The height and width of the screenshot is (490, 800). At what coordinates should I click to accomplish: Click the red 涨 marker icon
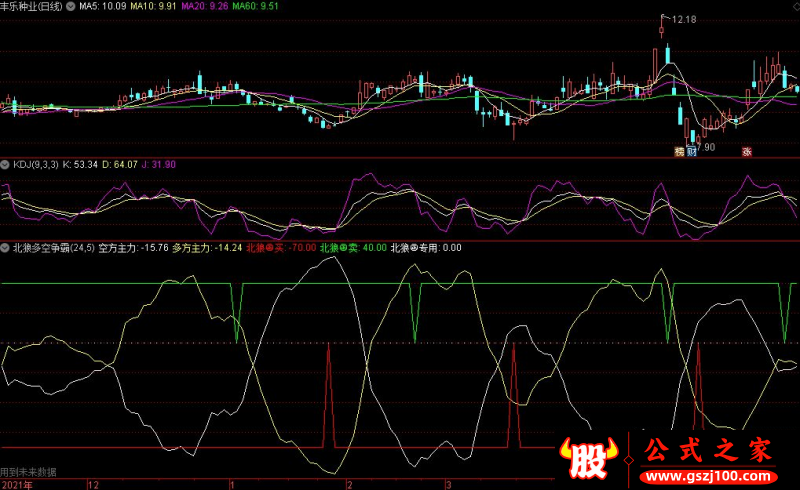(x=746, y=152)
